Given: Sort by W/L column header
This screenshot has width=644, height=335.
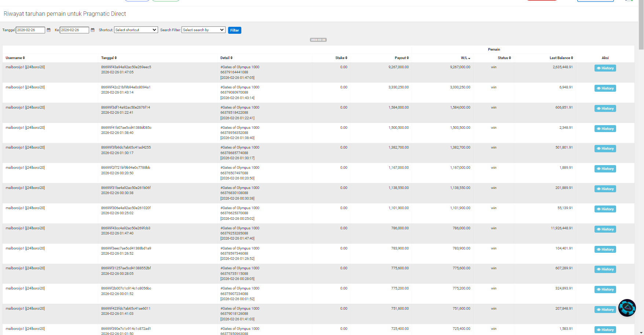Looking at the screenshot, I should [465, 58].
